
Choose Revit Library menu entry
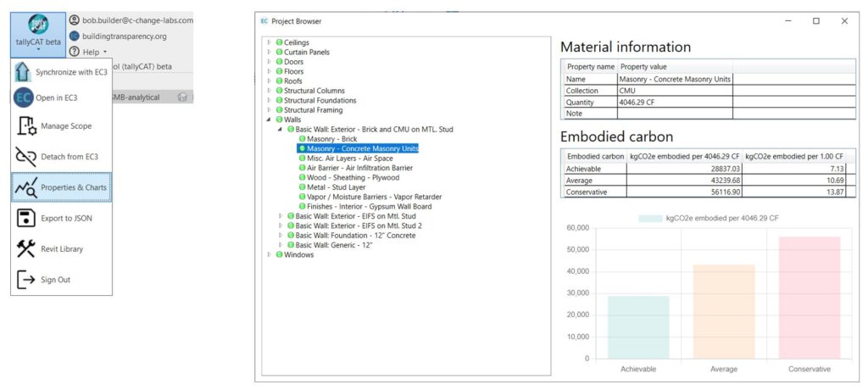point(61,248)
